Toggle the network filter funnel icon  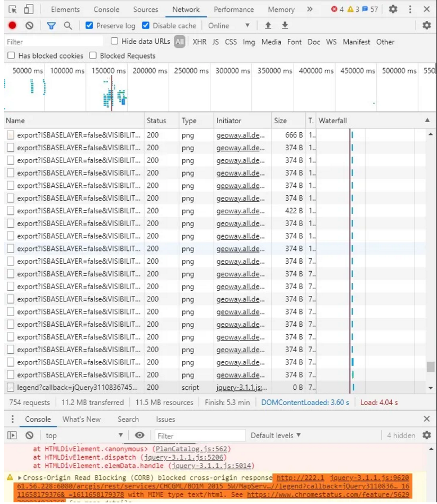point(51,26)
